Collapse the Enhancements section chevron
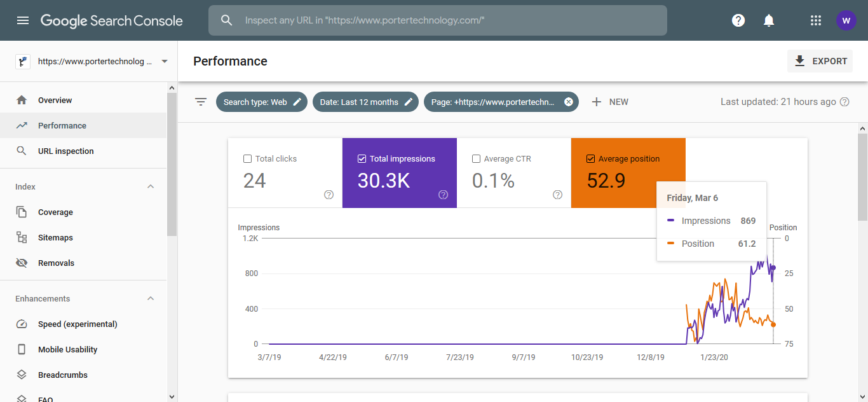Screen dimensions: 868x402 pos(151,298)
